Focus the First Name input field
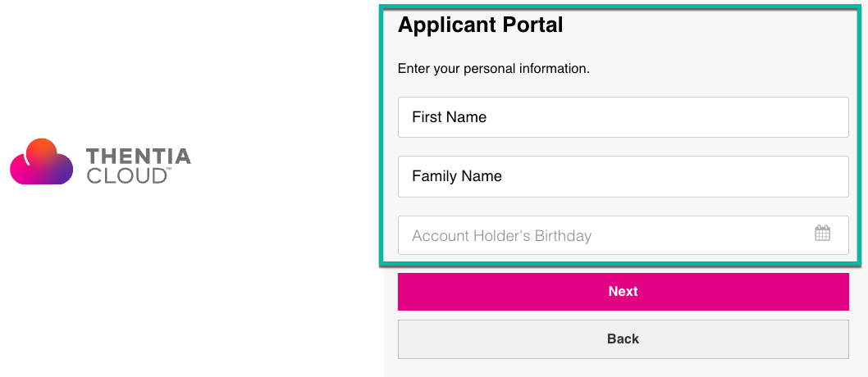Screen dimensions: 868x377 click(624, 117)
